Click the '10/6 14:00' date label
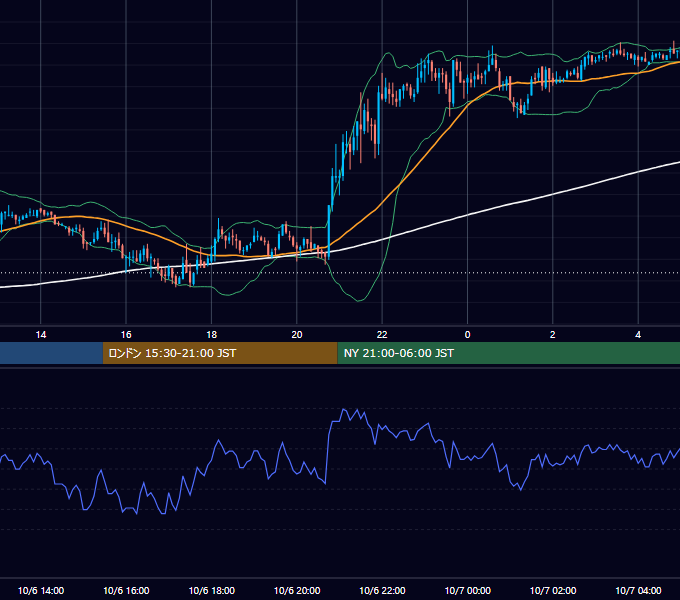The width and height of the screenshot is (680, 600). 41,590
